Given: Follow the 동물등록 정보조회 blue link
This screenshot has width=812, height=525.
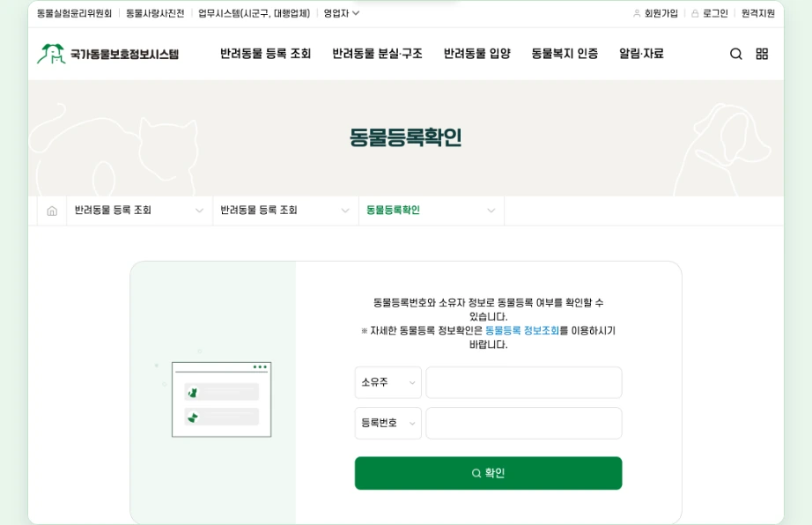Looking at the screenshot, I should click(x=522, y=330).
